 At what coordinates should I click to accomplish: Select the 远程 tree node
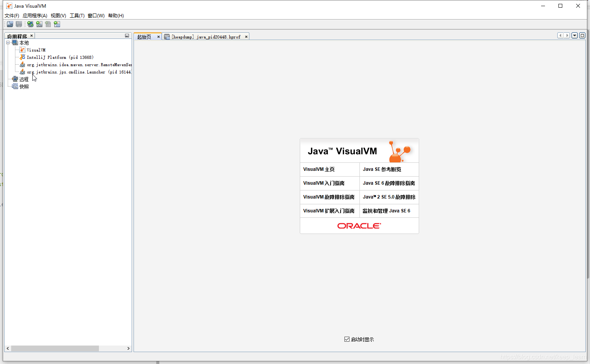pyautogui.click(x=24, y=79)
